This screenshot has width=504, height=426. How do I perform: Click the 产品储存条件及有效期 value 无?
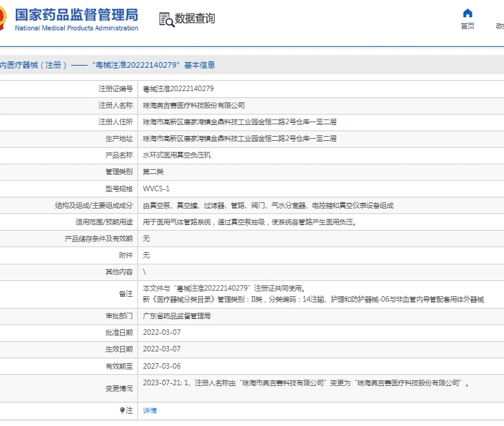point(146,239)
